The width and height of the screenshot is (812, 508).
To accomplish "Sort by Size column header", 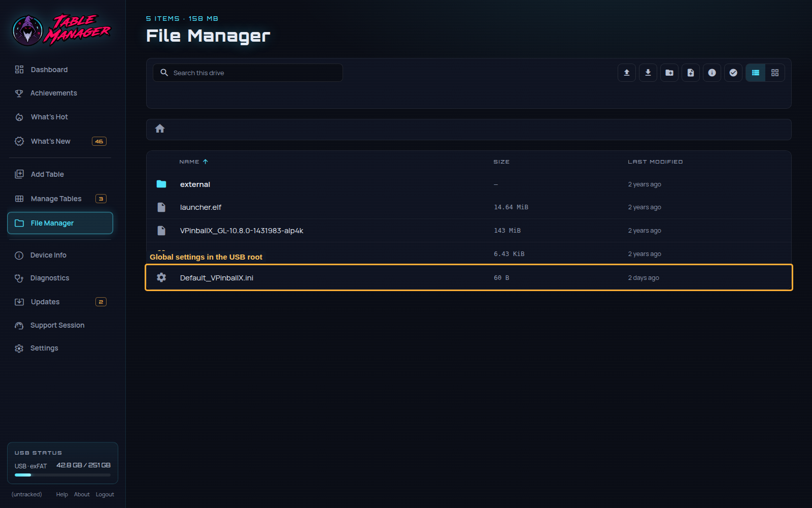I will tap(501, 162).
